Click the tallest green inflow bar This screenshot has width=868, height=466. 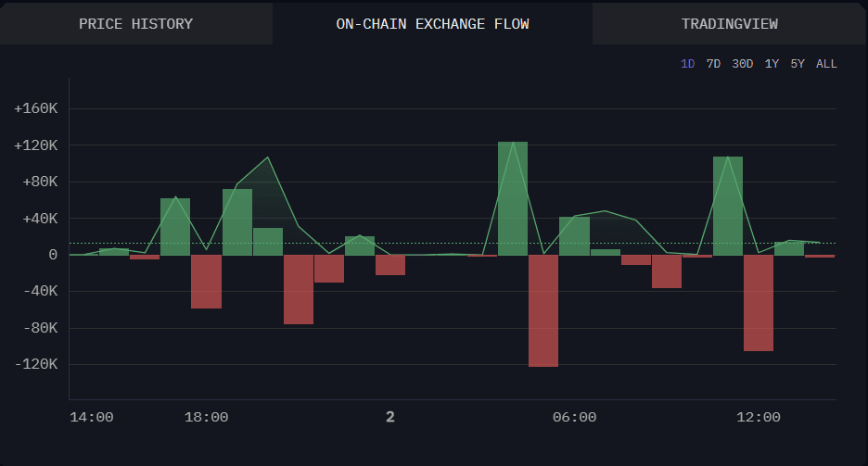pos(513,198)
